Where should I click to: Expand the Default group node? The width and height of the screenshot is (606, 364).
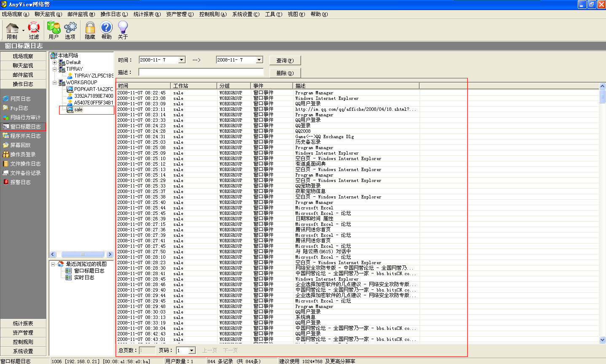tap(54, 62)
